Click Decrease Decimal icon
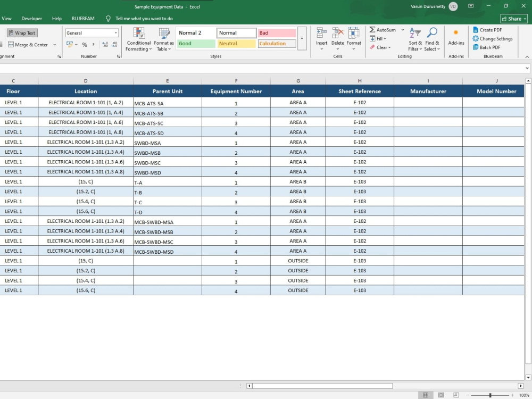Screen dimensions: 532x399 [115, 45]
